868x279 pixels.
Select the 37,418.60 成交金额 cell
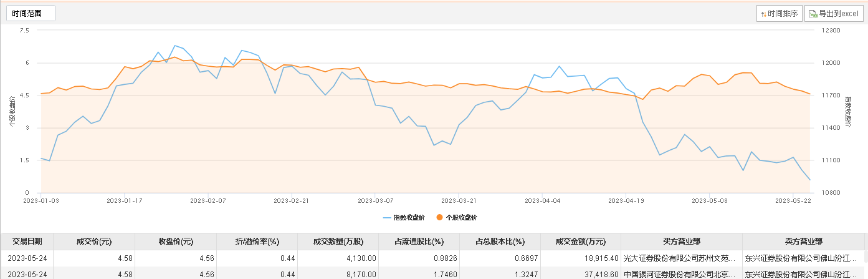581,273
